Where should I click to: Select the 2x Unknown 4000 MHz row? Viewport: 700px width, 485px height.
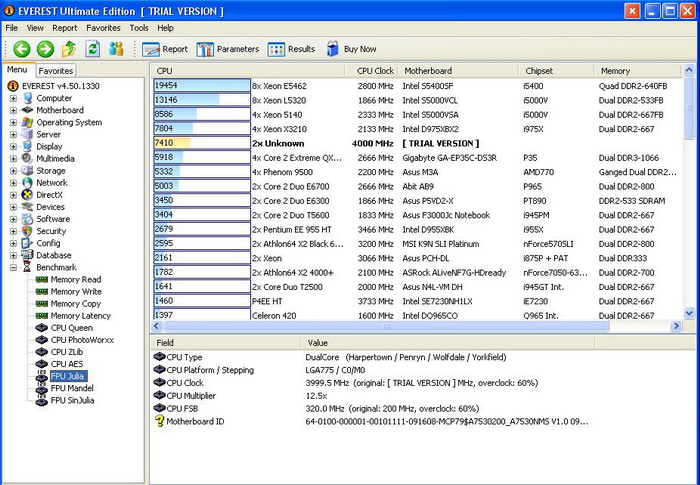tap(417, 143)
